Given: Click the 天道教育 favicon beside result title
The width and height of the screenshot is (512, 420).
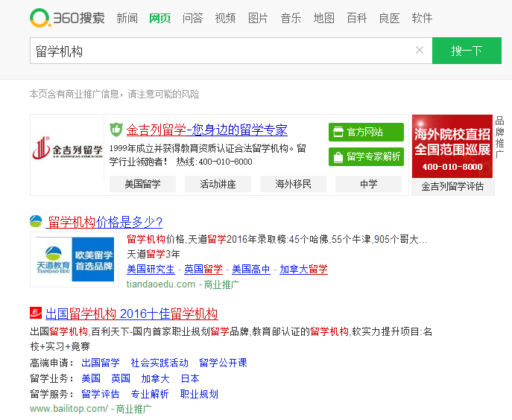Looking at the screenshot, I should click(x=36, y=221).
